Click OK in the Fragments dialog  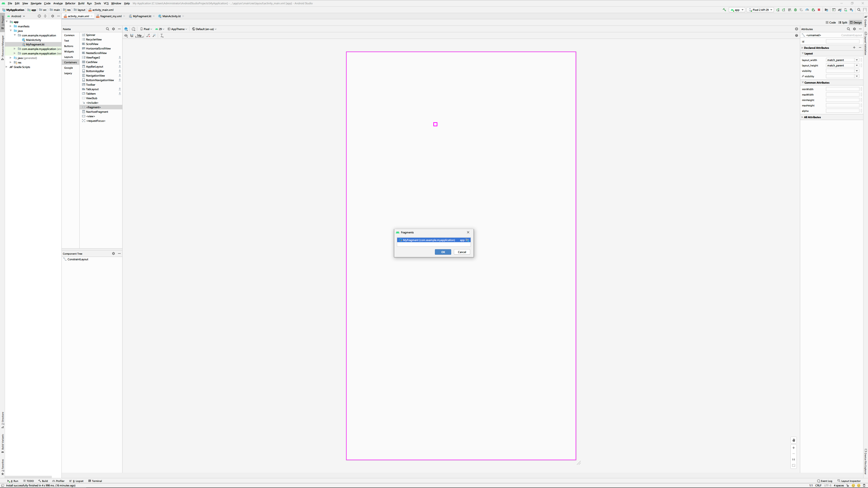point(443,252)
